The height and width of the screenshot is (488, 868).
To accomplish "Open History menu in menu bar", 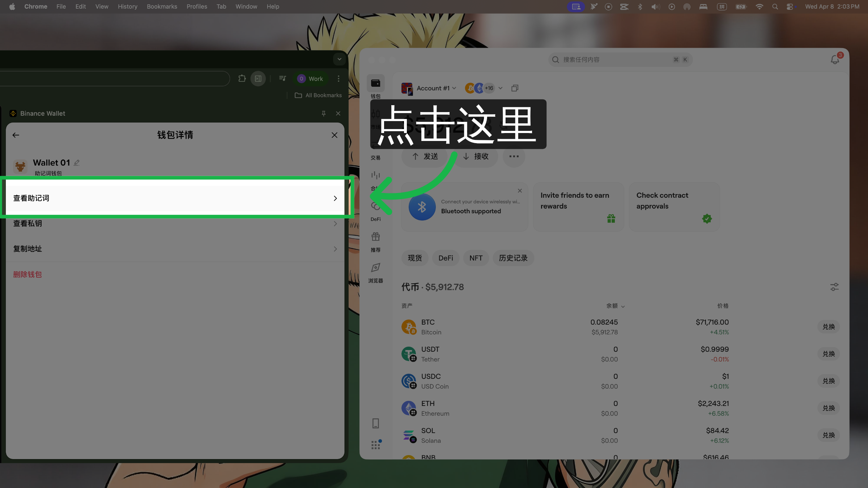I will [127, 7].
